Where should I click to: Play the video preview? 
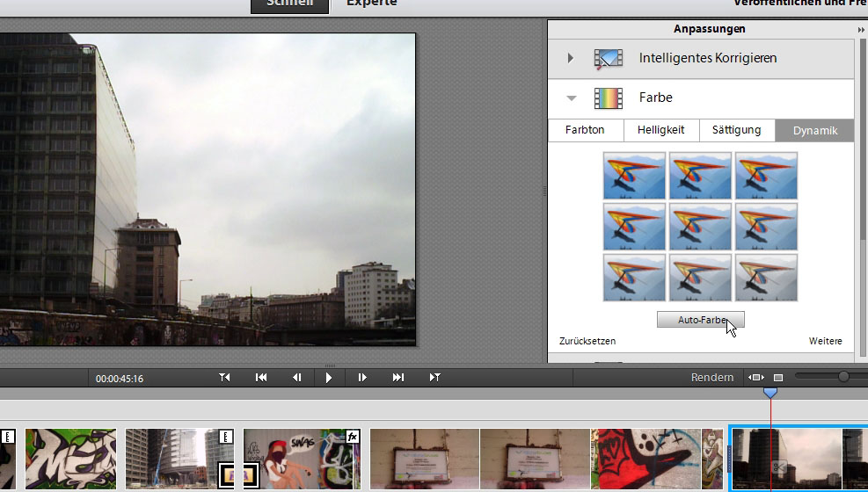329,378
